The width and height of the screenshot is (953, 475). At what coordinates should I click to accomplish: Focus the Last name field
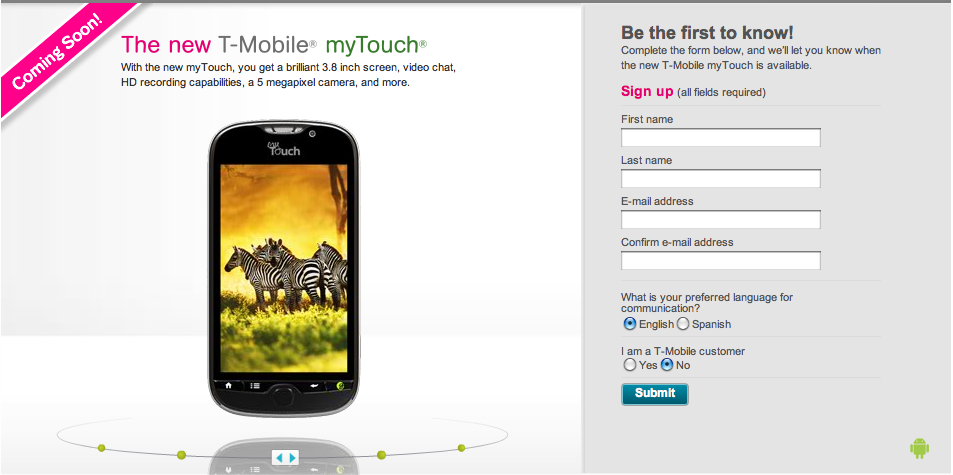(x=721, y=179)
